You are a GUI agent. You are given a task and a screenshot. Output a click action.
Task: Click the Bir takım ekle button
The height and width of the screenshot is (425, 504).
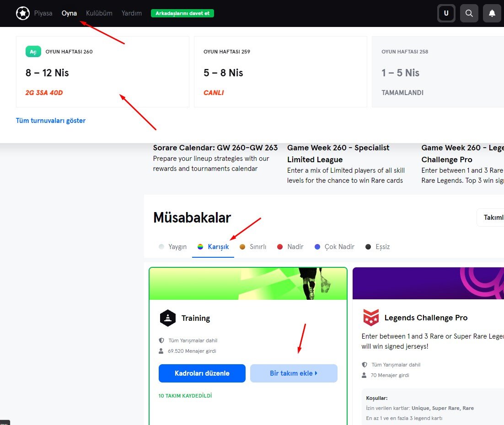coord(294,373)
